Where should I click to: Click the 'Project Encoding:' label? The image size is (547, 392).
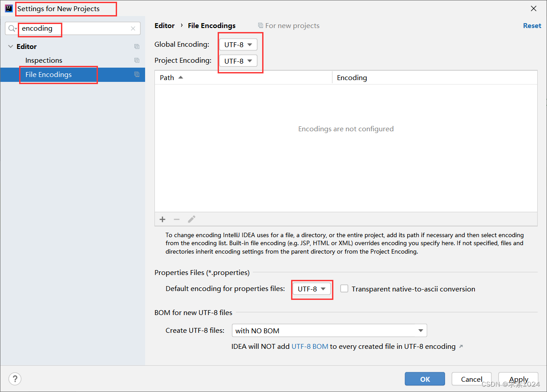click(183, 61)
